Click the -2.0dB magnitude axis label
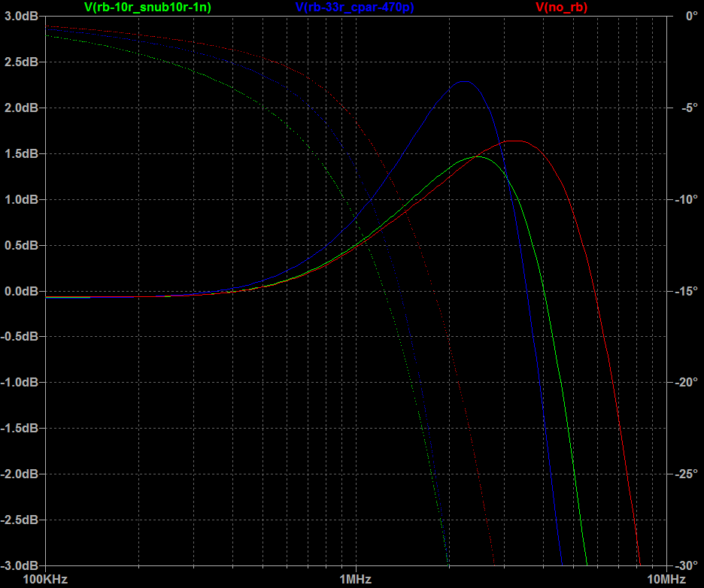 click(20, 474)
